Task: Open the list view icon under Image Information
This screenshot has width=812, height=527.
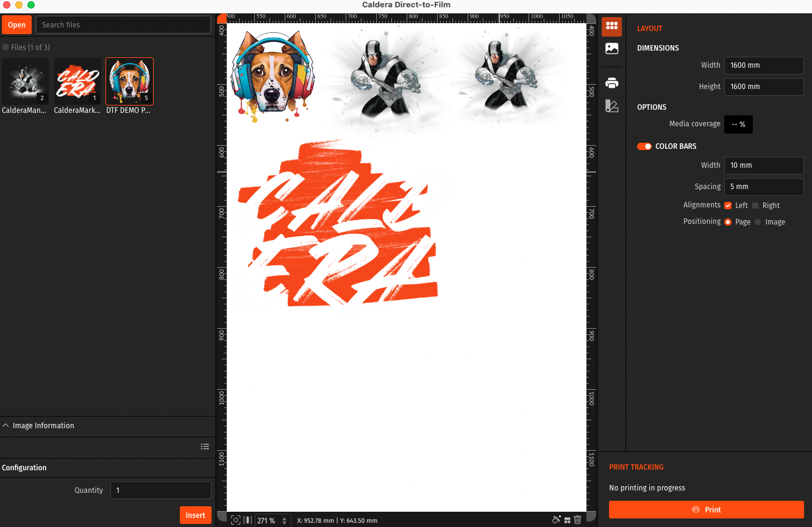Action: tap(205, 447)
